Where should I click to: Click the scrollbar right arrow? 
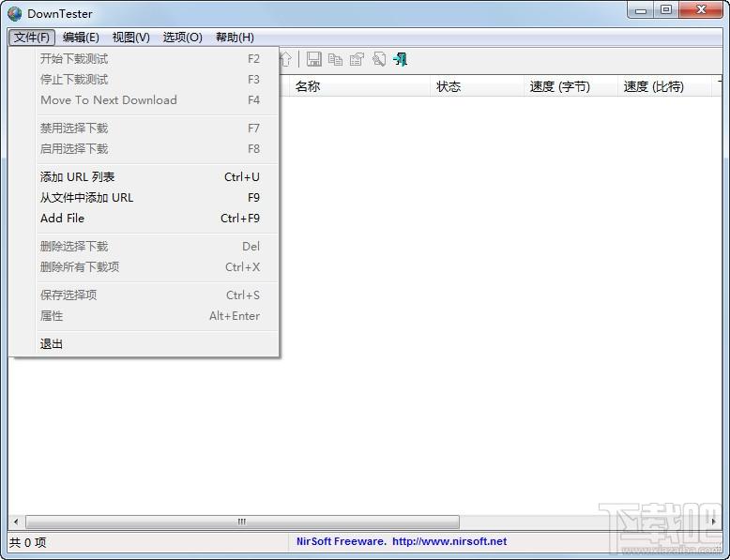click(x=714, y=522)
